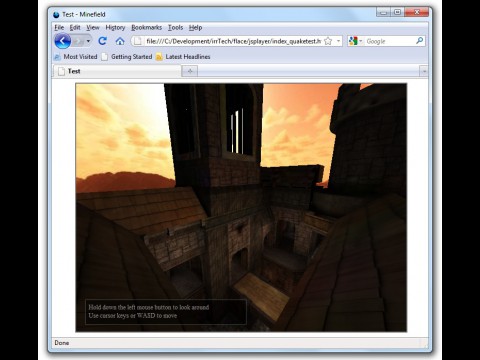Screen dimensions: 480x360
Task: Open the Edit menu
Action: (x=75, y=27)
